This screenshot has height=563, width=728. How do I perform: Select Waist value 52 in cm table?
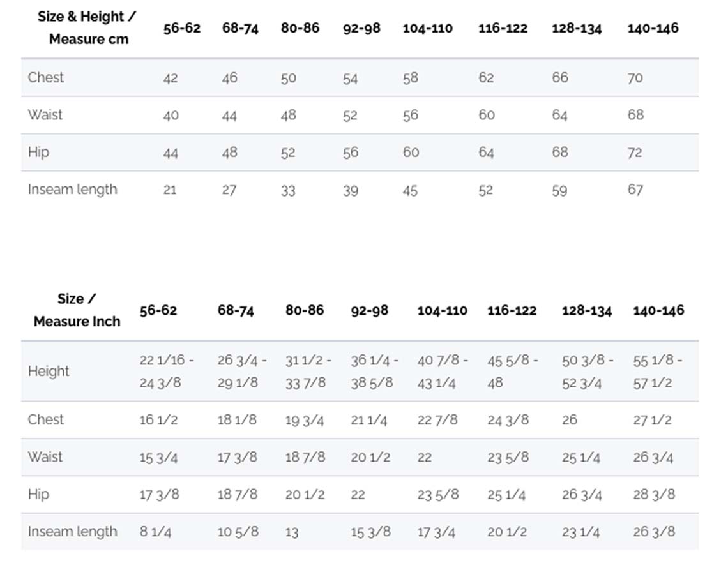tap(350, 115)
